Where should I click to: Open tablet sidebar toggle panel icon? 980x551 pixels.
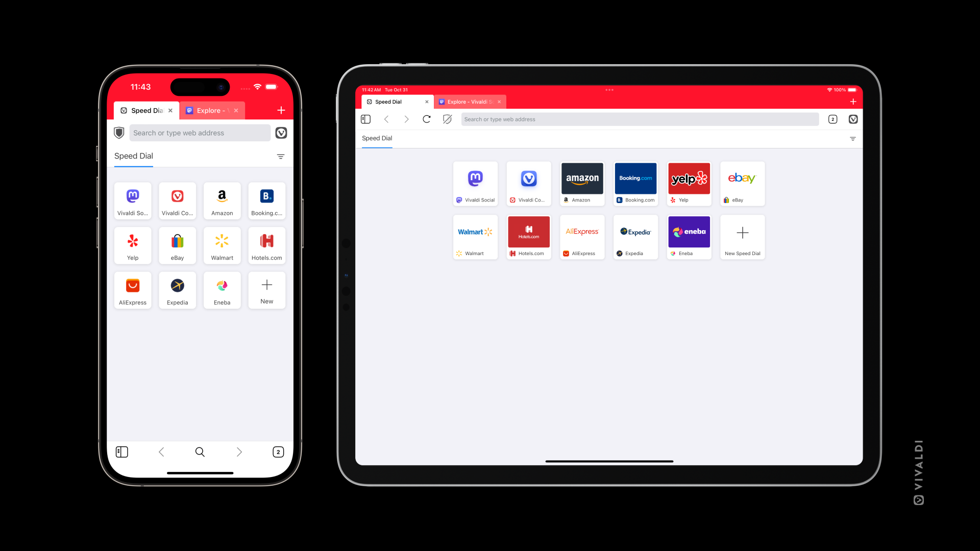(365, 119)
